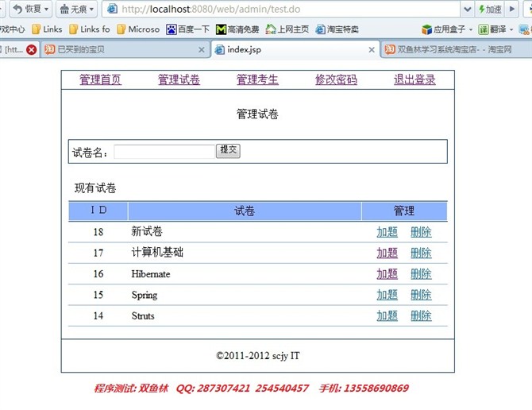Expand the 应用盒子 dropdown arrow
The width and height of the screenshot is (532, 410).
[471, 30]
